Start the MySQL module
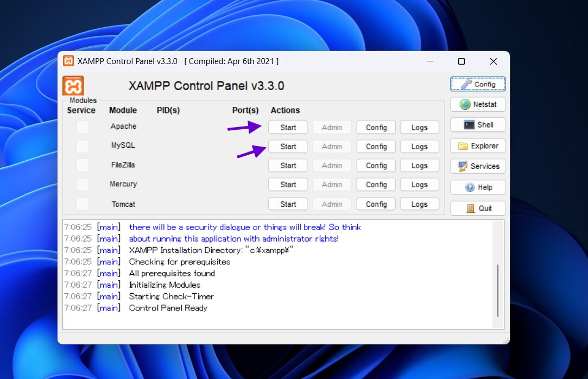The width and height of the screenshot is (588, 379). tap(288, 147)
